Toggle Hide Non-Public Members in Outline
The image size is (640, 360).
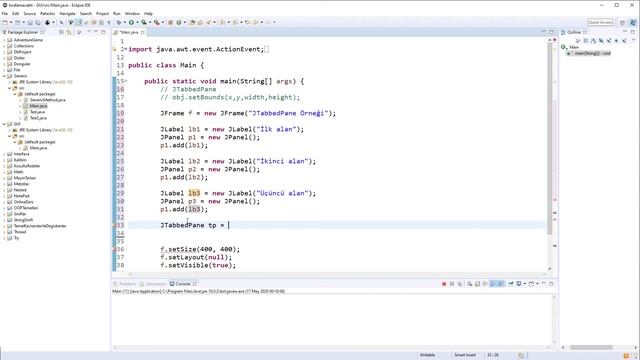(x=616, y=40)
